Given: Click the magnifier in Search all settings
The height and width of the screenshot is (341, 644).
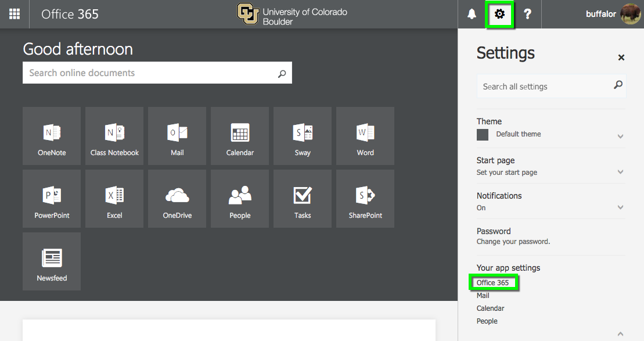Looking at the screenshot, I should pyautogui.click(x=618, y=85).
